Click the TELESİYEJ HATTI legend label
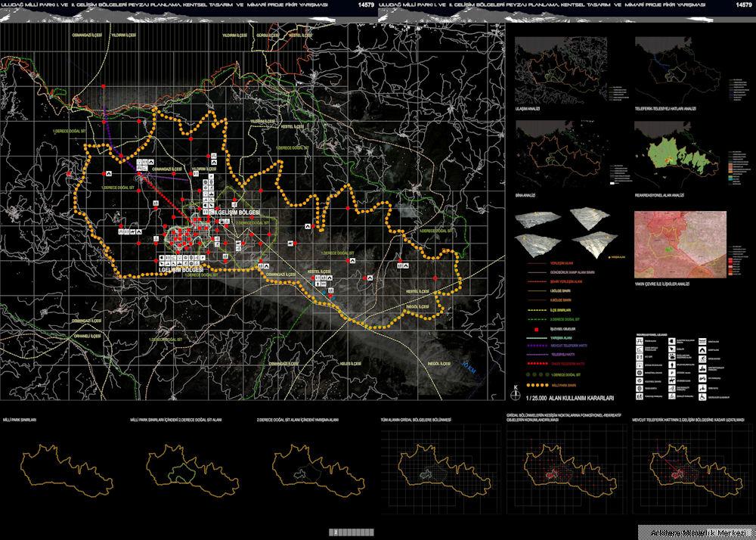Screen dimensions: 756x540 (563, 355)
